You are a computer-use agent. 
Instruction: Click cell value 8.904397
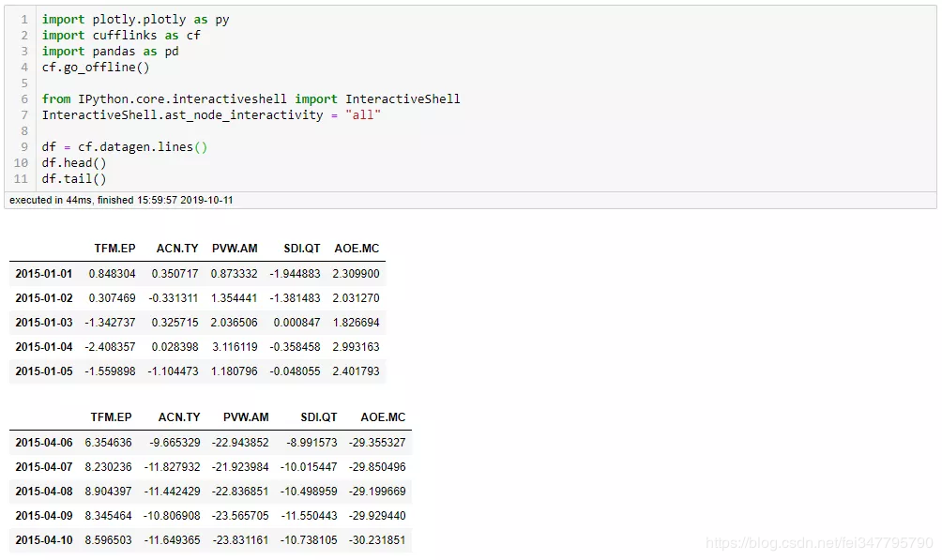tap(108, 492)
